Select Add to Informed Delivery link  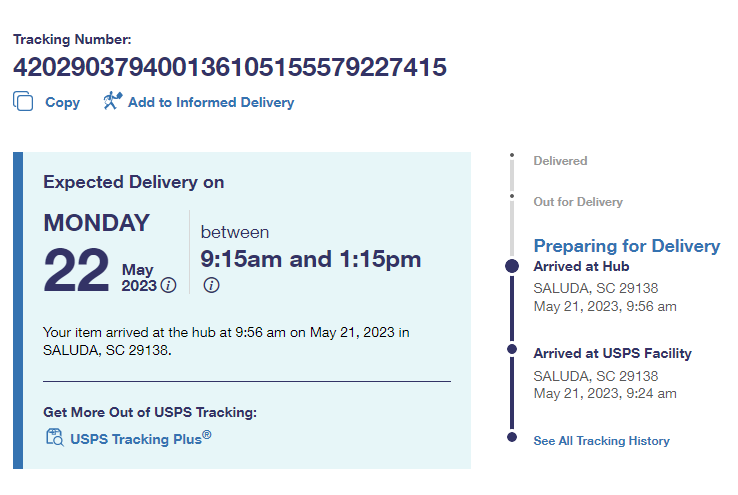[210, 102]
